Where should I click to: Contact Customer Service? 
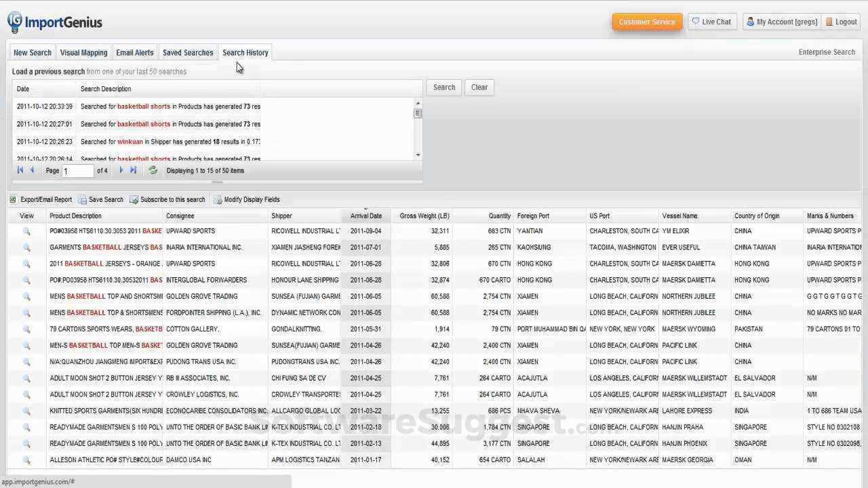647,21
